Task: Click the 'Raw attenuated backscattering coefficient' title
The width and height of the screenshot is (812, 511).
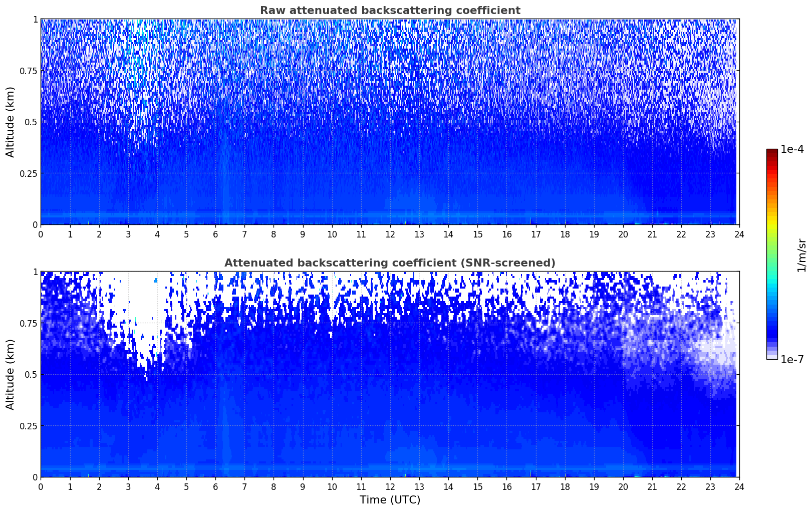Action: [x=390, y=11]
